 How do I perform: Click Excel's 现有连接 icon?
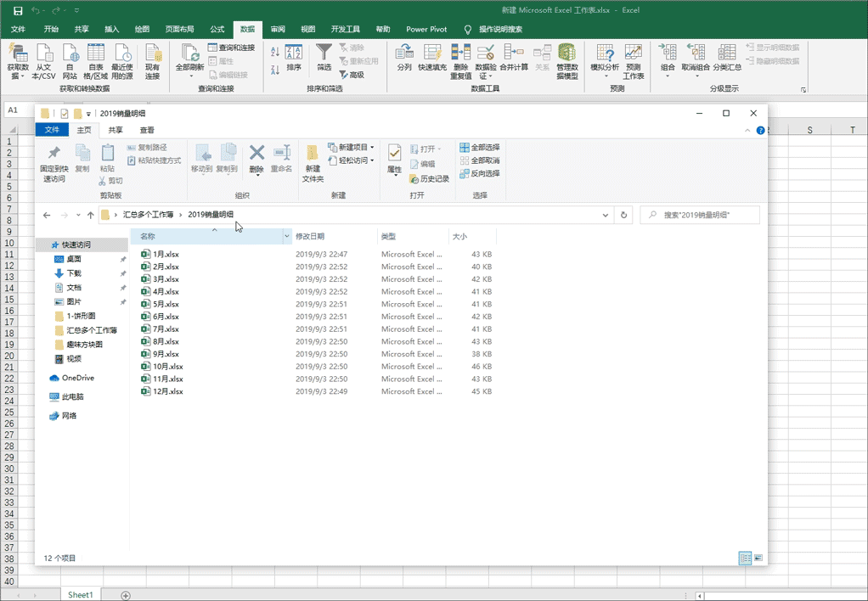coord(153,53)
